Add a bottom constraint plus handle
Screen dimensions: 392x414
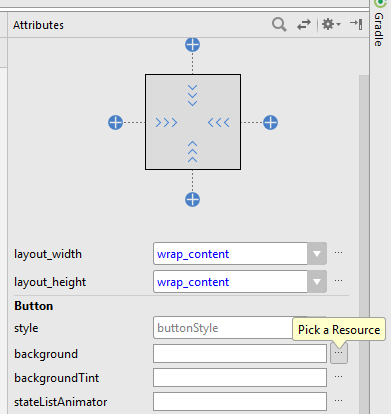(x=192, y=200)
